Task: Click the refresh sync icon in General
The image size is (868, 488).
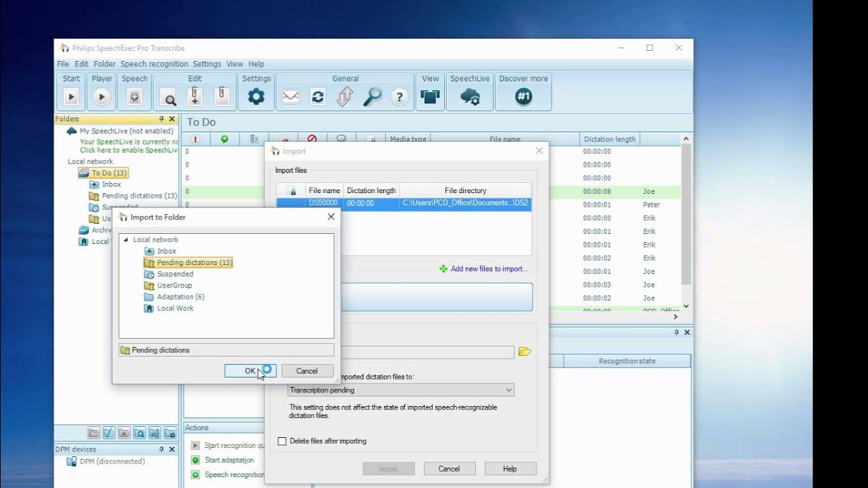Action: coord(317,97)
